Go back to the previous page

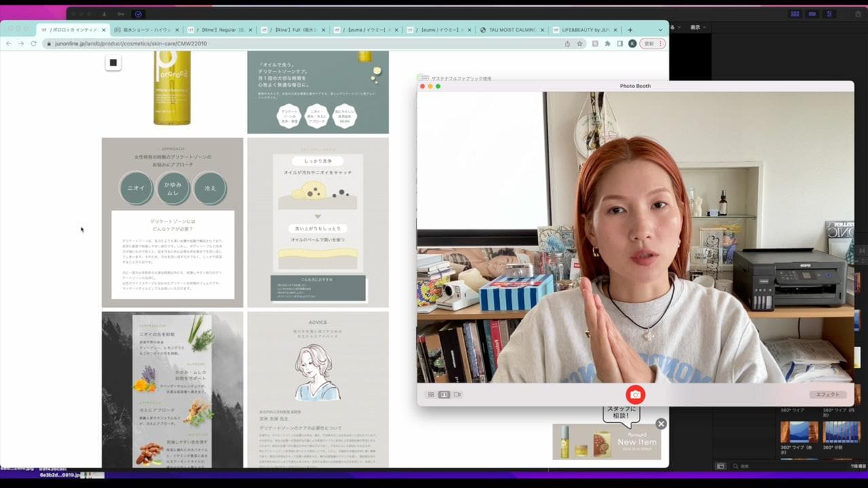[8, 43]
